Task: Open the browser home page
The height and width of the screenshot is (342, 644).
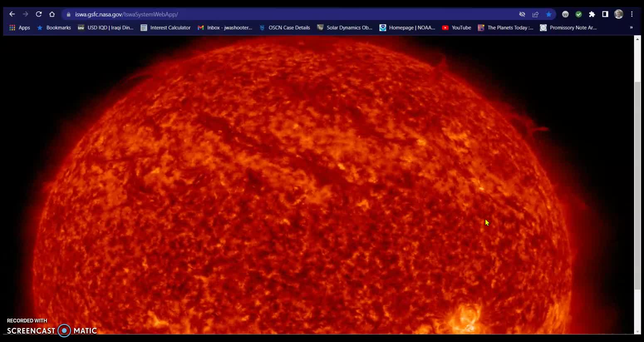Action: point(52,14)
